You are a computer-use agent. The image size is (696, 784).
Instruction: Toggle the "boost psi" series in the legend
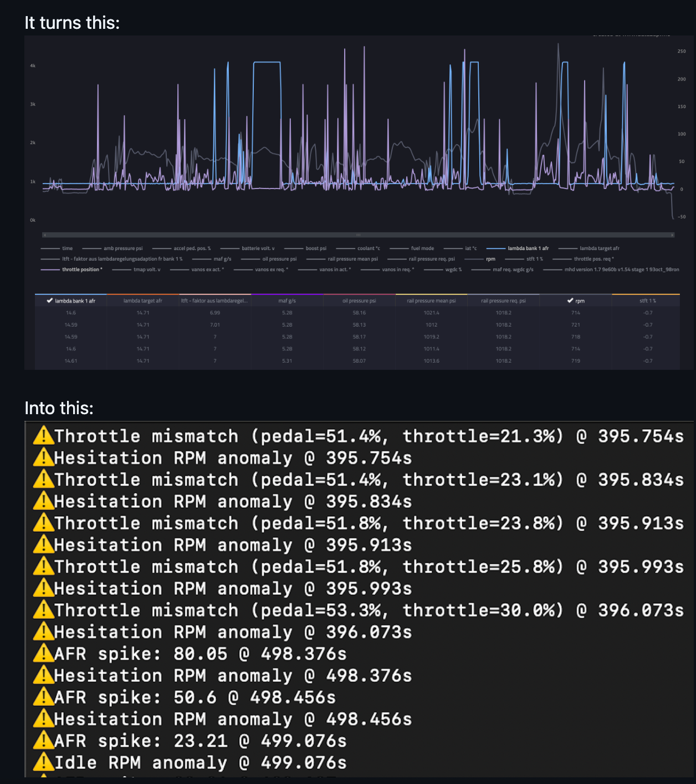315,248
